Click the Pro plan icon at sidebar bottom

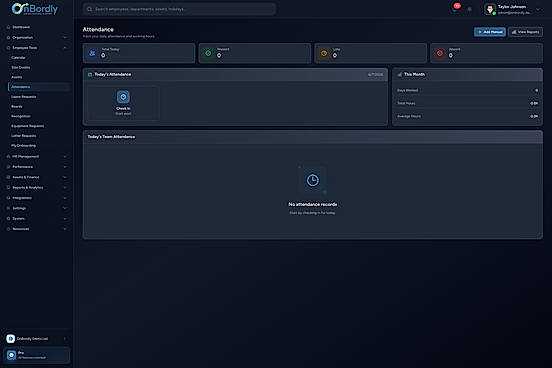(x=11, y=355)
